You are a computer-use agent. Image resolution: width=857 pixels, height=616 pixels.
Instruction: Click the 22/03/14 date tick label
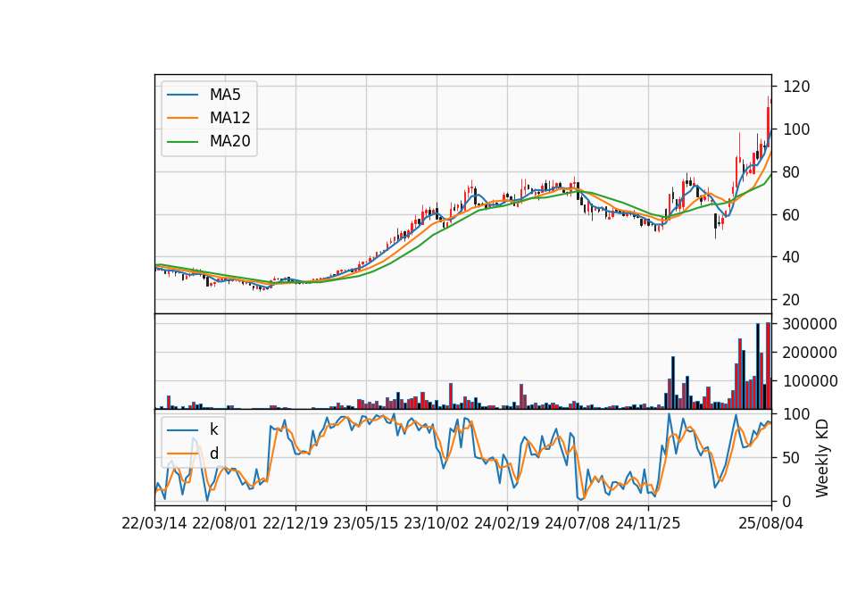tap(154, 523)
